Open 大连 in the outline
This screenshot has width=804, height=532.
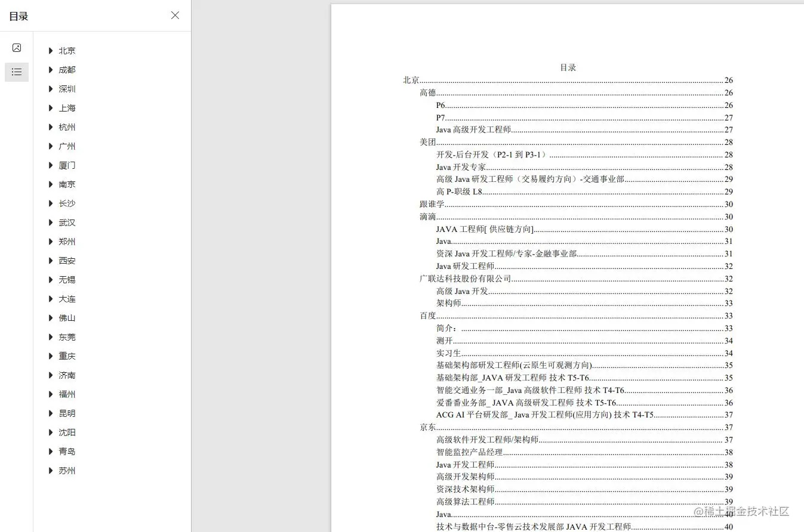coord(67,299)
